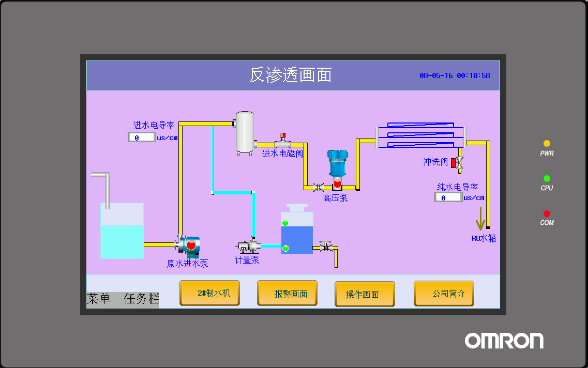This screenshot has height=368, width=588.
Task: Click the raw water tank
Action: point(122,231)
